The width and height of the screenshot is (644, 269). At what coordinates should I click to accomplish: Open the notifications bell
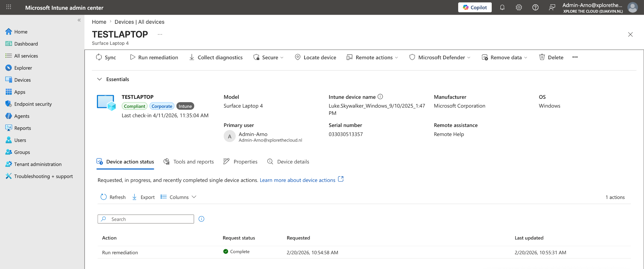[502, 7]
